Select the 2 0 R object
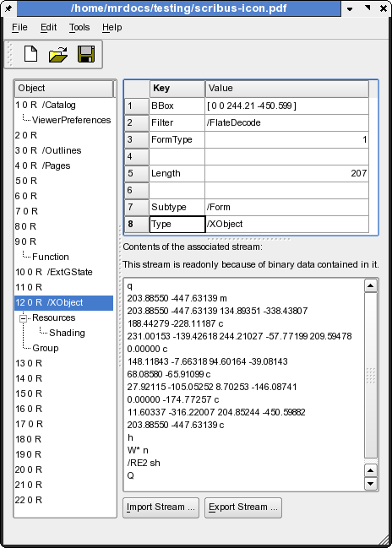Screen dimensions: 392x548 click(26, 135)
